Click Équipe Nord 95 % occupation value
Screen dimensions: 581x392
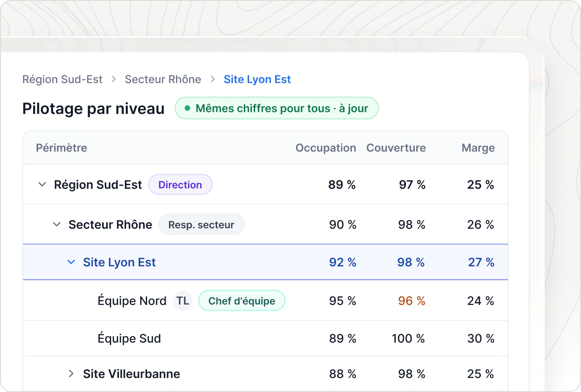point(343,301)
